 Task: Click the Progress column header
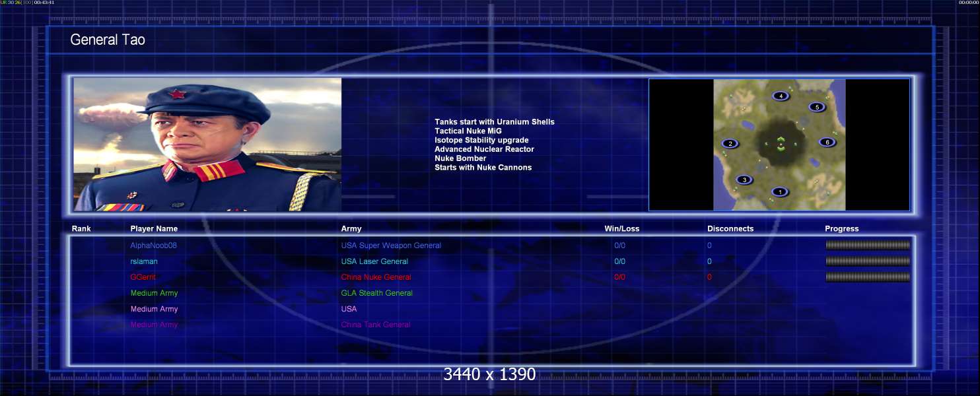[x=842, y=228]
